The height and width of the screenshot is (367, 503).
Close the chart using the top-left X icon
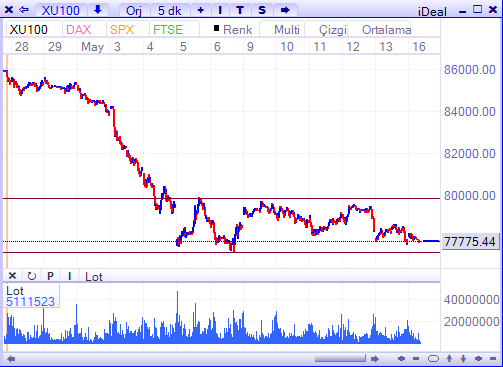(x=9, y=10)
